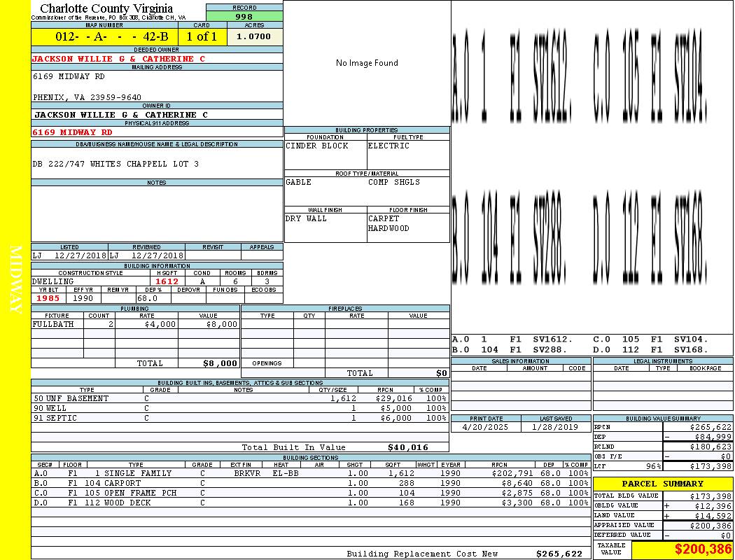Image resolution: width=735 pixels, height=560 pixels.
Task: Select the FULLBATH count 2
Action: pos(111,324)
